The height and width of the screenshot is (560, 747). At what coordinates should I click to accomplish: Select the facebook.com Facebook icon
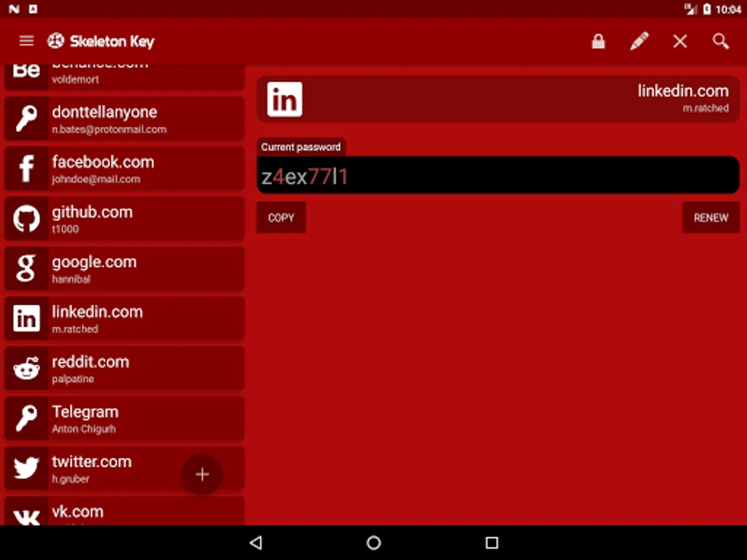(26, 168)
